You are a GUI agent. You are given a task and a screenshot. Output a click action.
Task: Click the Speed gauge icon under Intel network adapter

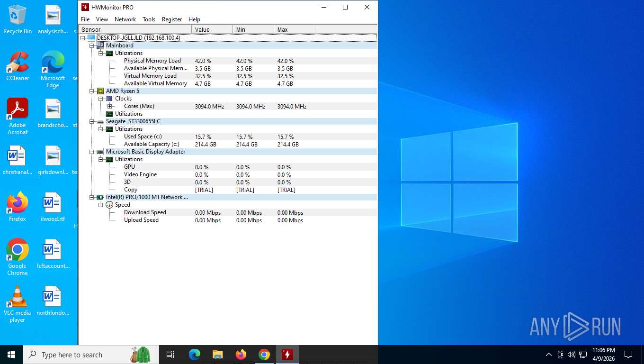click(109, 205)
